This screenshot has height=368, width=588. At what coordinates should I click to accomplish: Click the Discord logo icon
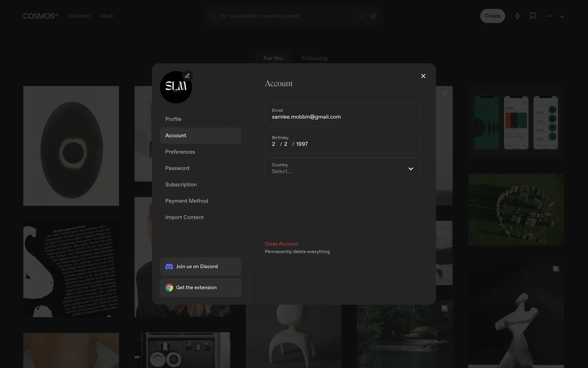click(169, 266)
